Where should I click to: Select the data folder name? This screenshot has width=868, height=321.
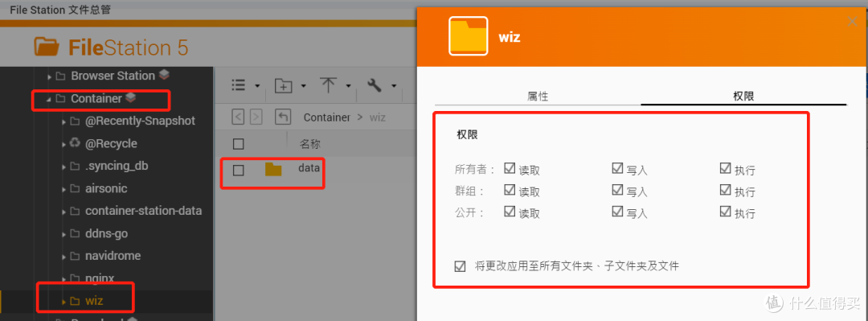[309, 167]
